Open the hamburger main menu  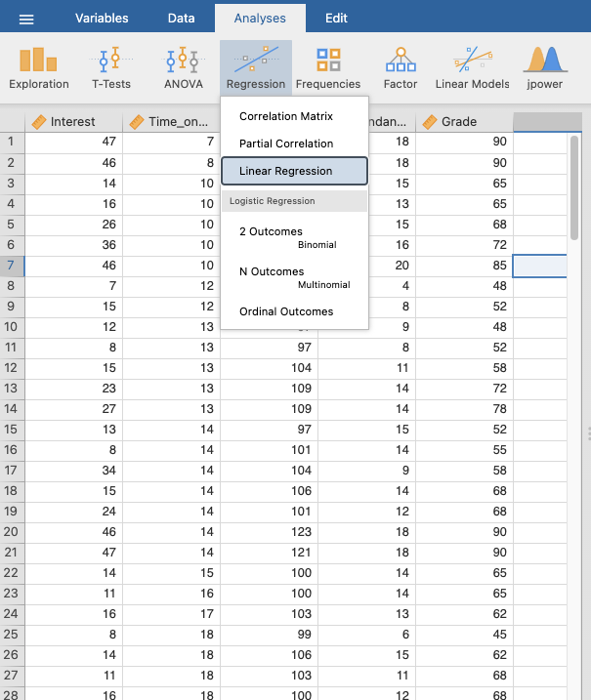point(27,19)
